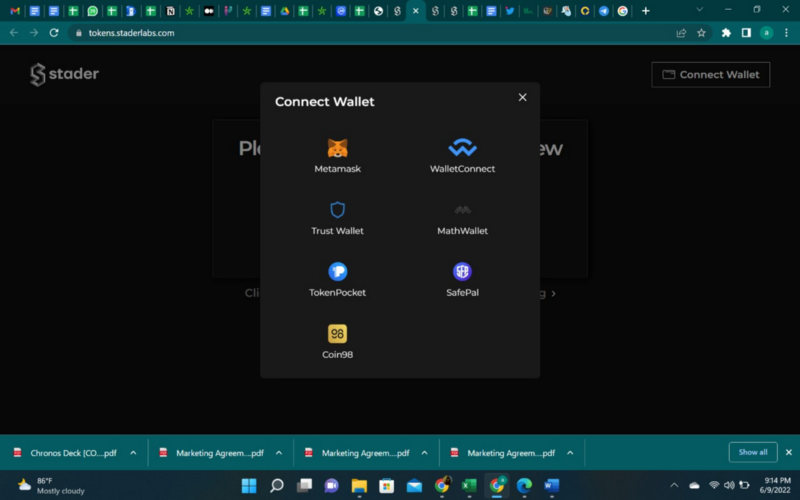
Task: Open the OneDrive cloud tray icon
Action: [694, 485]
